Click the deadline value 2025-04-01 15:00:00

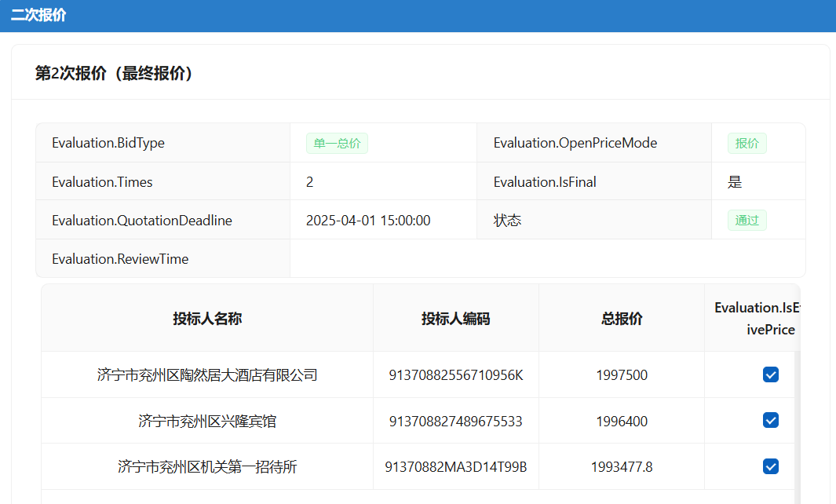pos(368,221)
